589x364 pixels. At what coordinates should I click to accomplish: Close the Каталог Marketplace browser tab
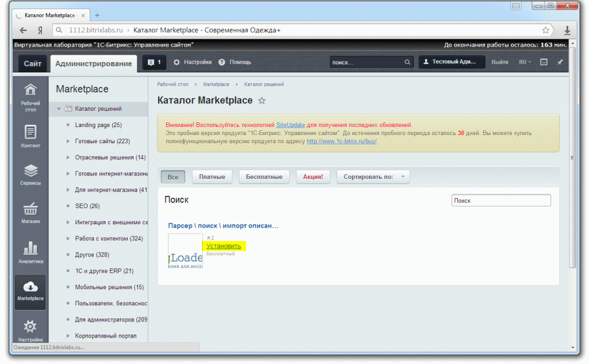click(x=83, y=16)
